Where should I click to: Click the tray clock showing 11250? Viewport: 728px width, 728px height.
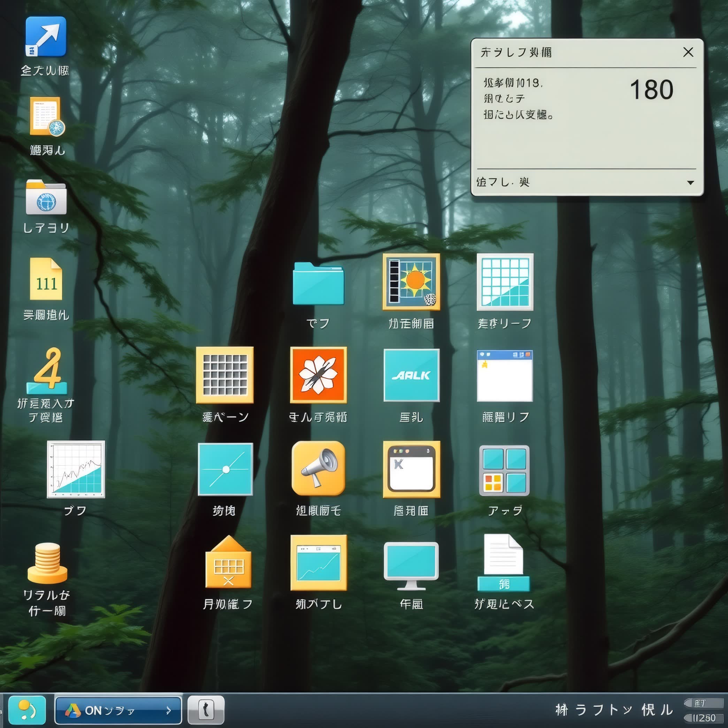point(703,718)
